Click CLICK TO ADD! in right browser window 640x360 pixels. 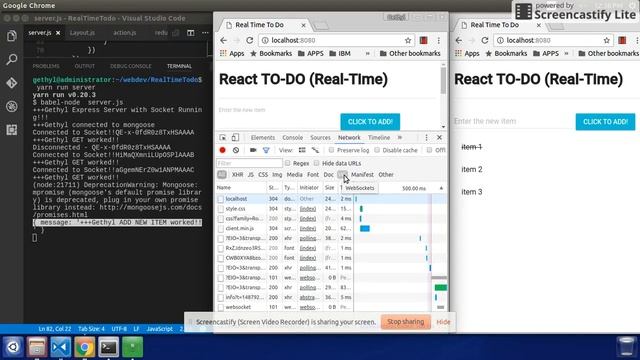pyautogui.click(x=605, y=122)
